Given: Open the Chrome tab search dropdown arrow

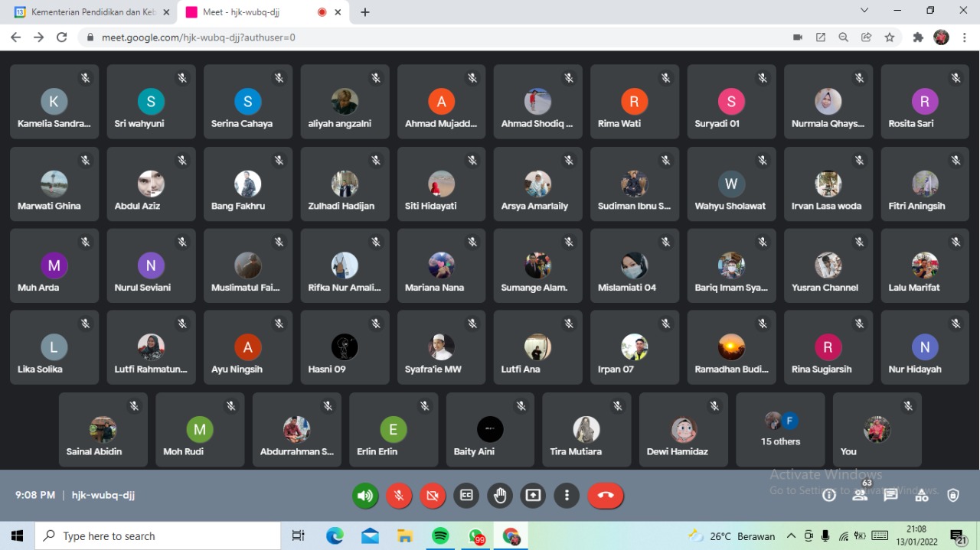Looking at the screenshot, I should coord(864,11).
